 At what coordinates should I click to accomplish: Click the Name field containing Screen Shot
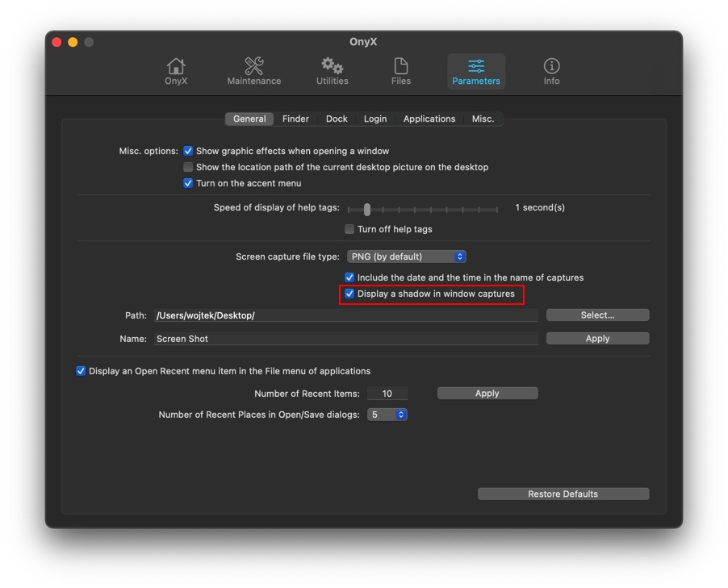pos(346,339)
